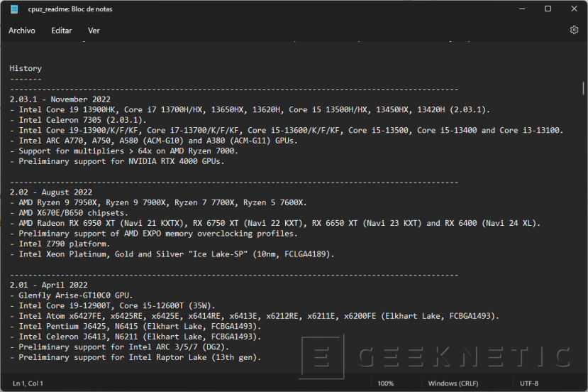Minimize the Bloc de notas window
The width and height of the screenshot is (588, 392).
[x=521, y=9]
